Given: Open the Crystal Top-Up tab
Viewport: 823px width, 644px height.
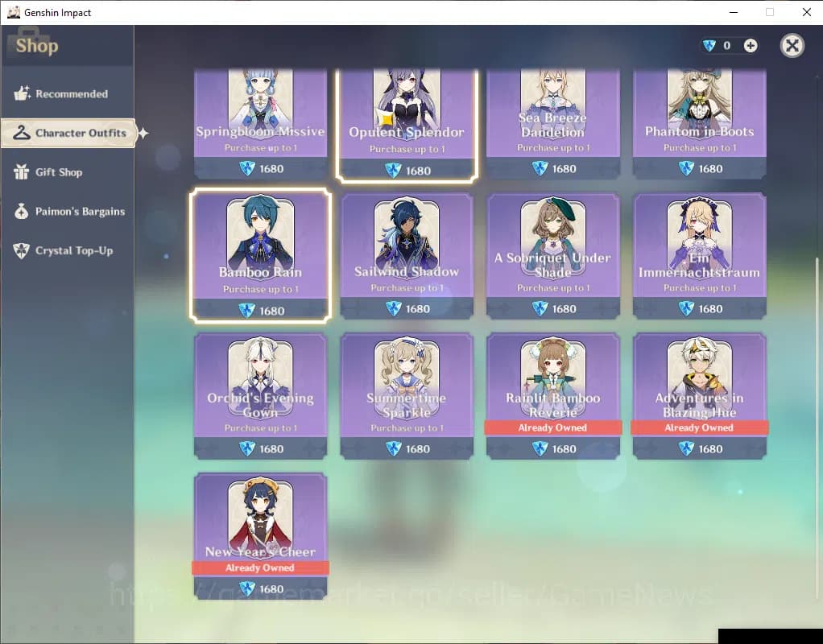Looking at the screenshot, I should (67, 250).
